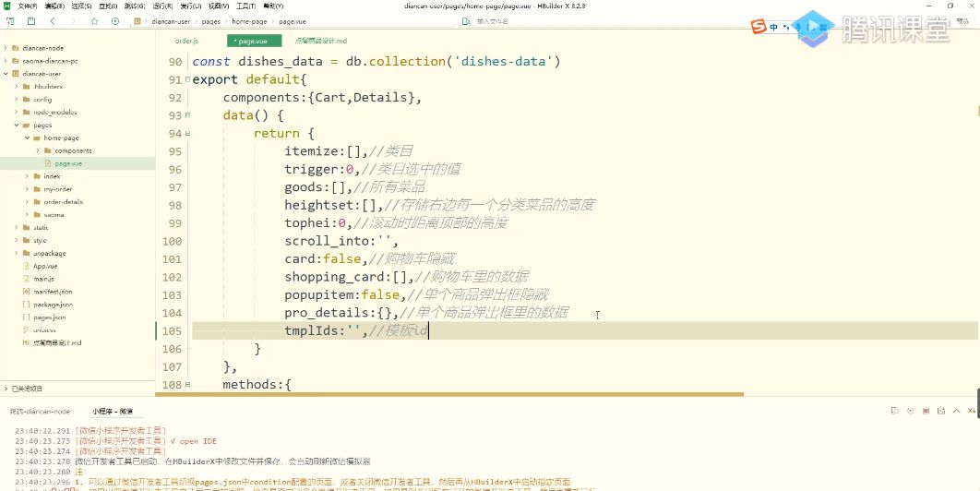Expand the static folder

17,228
